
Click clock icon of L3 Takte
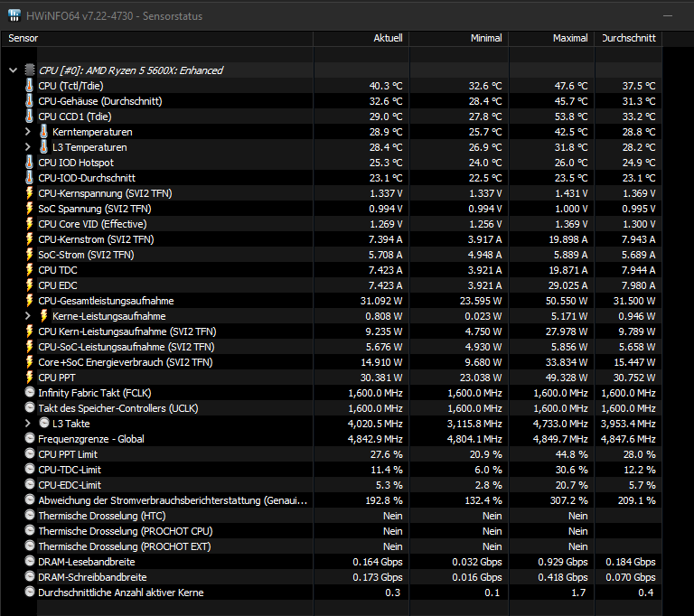tap(43, 423)
